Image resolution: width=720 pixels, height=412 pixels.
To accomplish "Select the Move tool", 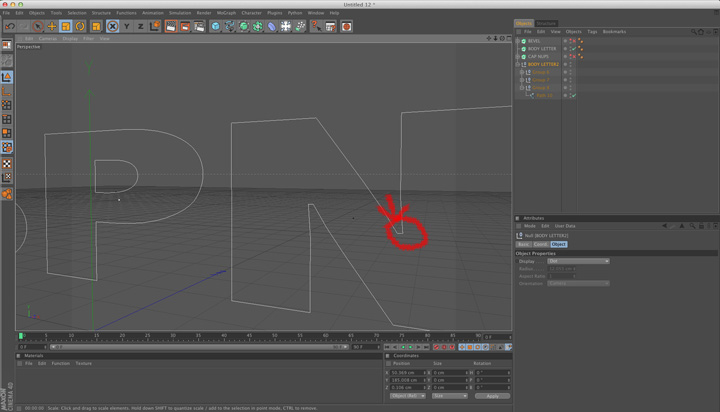I will click(52, 26).
